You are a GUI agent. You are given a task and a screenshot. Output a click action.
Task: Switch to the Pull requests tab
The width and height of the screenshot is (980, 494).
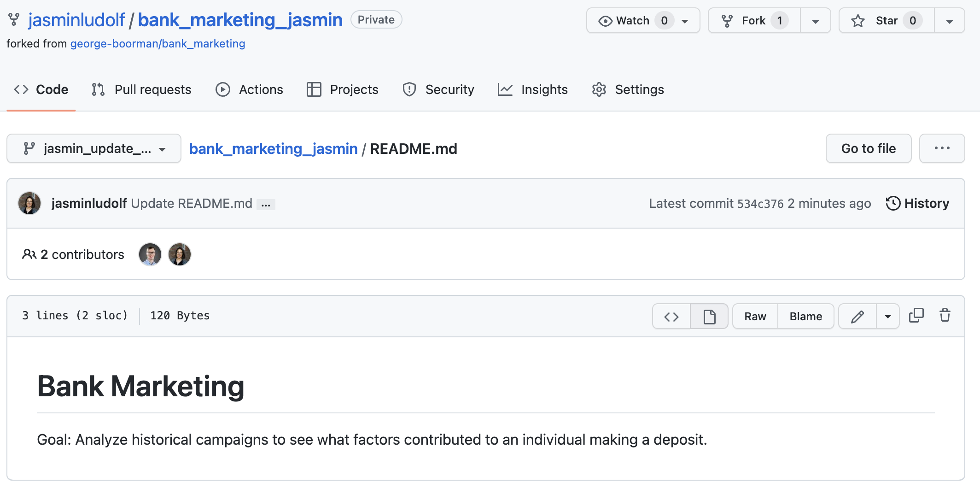click(141, 89)
